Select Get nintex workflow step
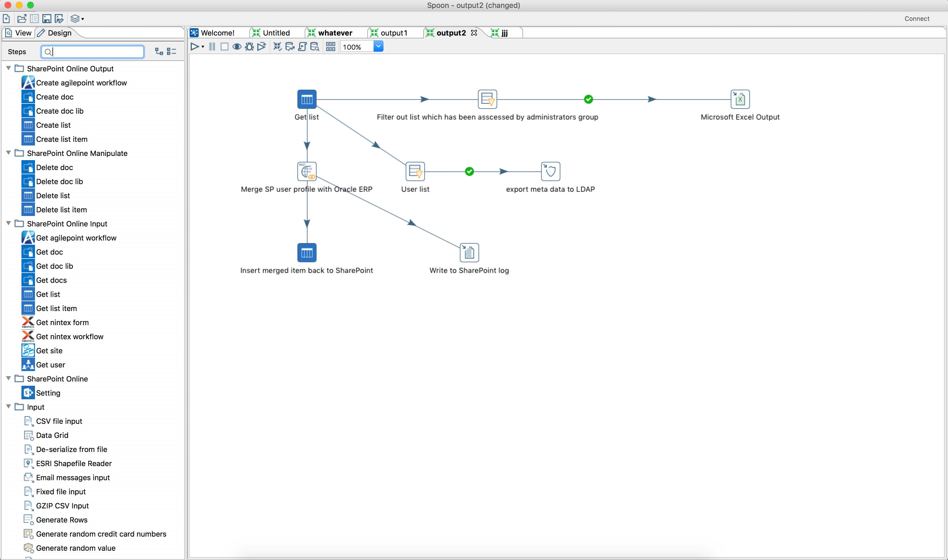This screenshot has height=560, width=948. [63, 337]
